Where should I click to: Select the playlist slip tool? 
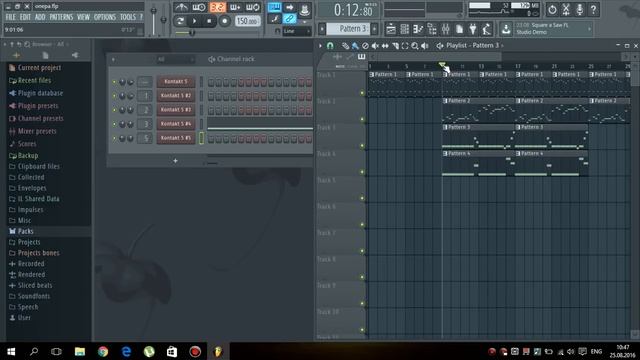(x=385, y=46)
